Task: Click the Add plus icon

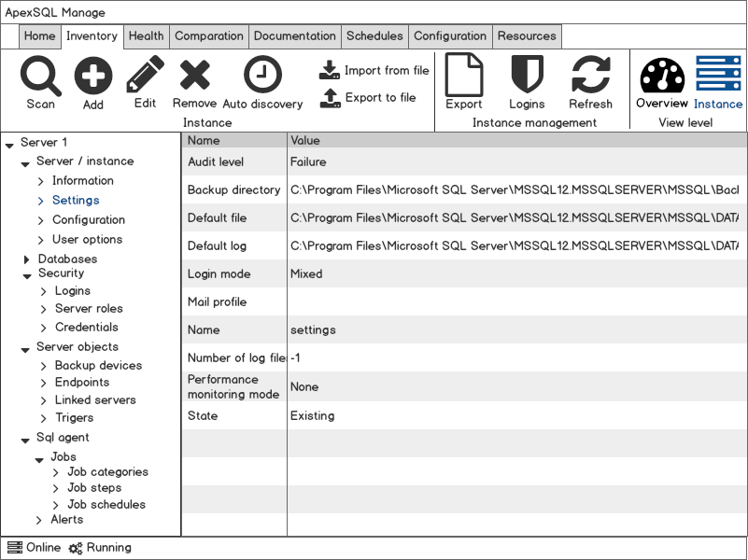Action: pos(93,76)
